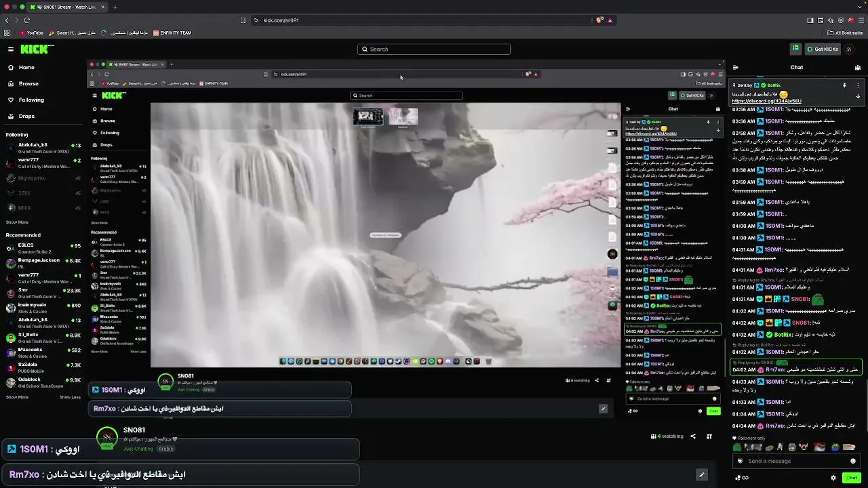Open the All Bookmarks folder
This screenshot has height=488, width=868.
click(845, 33)
